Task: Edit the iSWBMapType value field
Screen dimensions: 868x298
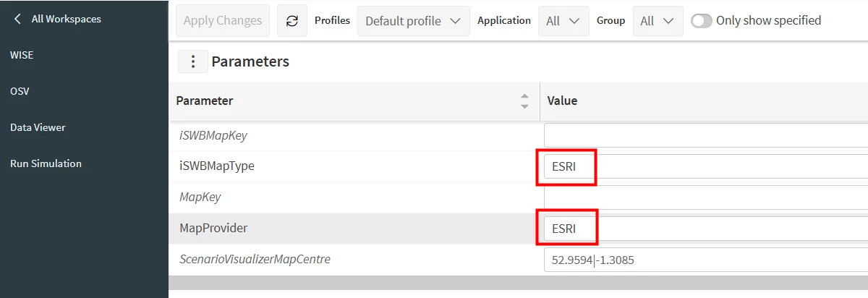Action: [x=705, y=166]
